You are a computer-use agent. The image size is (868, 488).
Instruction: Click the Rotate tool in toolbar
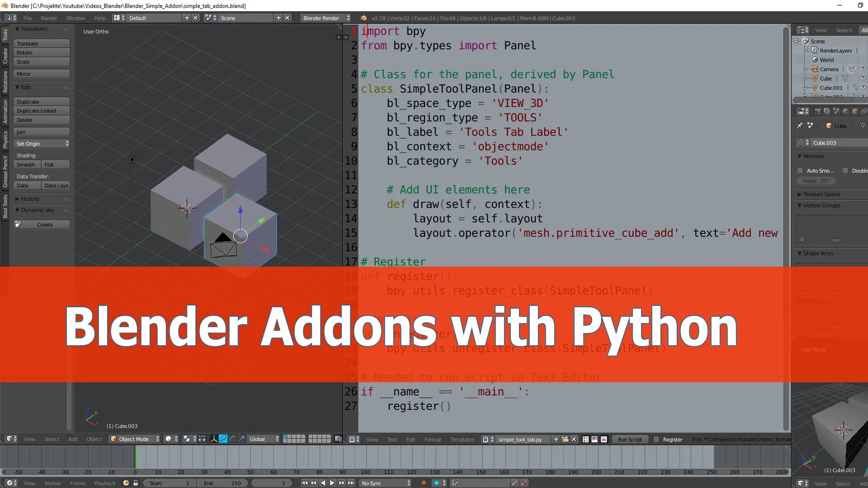41,52
